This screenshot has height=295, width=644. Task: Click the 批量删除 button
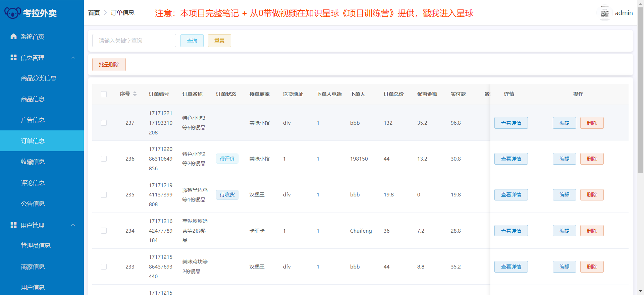click(109, 65)
